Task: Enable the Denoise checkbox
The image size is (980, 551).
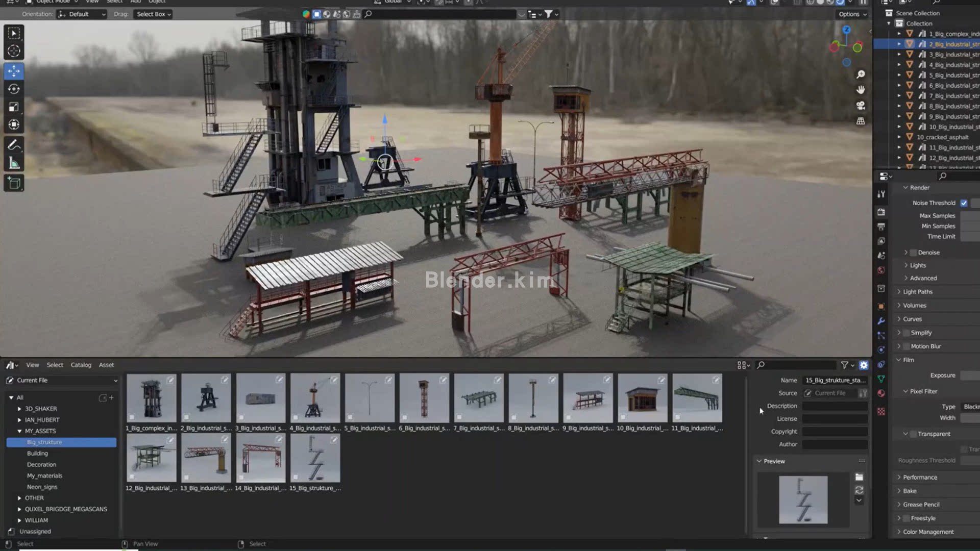Action: (x=914, y=253)
